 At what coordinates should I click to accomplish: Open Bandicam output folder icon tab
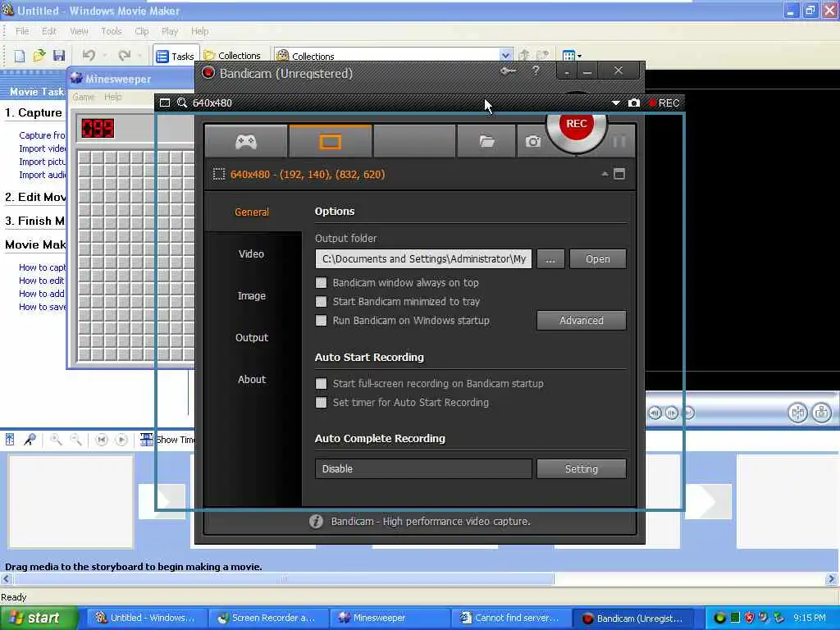pos(486,141)
